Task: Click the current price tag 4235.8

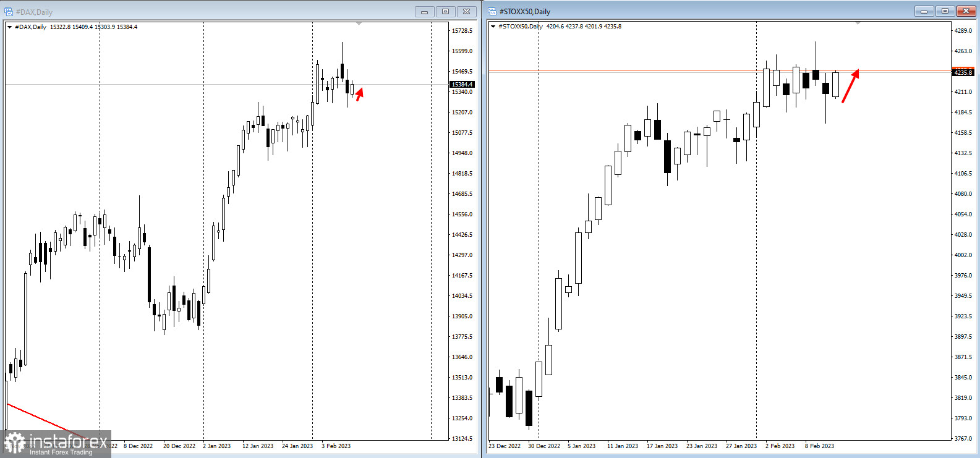Action: click(x=963, y=72)
